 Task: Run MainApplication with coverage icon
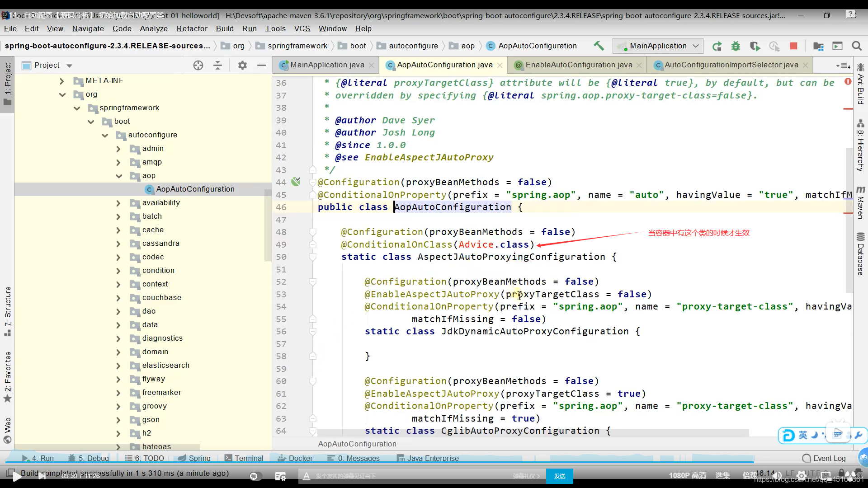(x=755, y=46)
